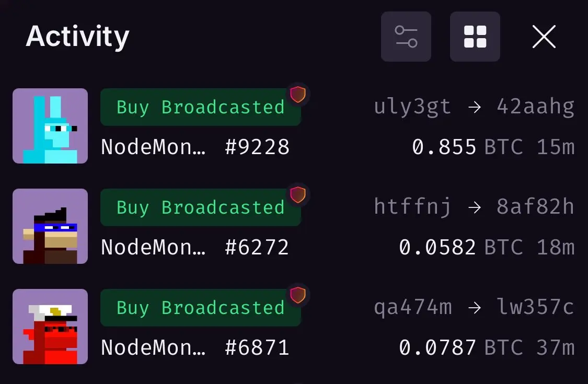The width and height of the screenshot is (588, 384).
Task: Select Buy Broadcasted label for #6871
Action: coord(201,308)
